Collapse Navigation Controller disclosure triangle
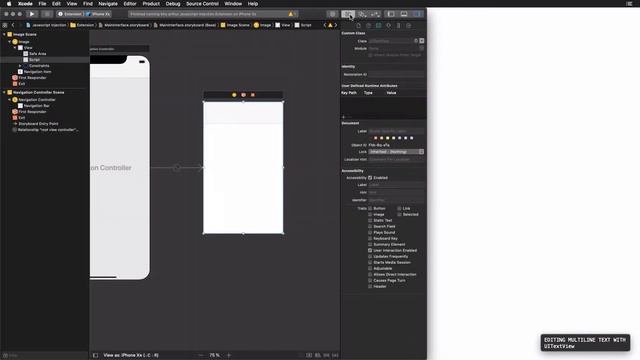The image size is (640, 360). (9, 100)
